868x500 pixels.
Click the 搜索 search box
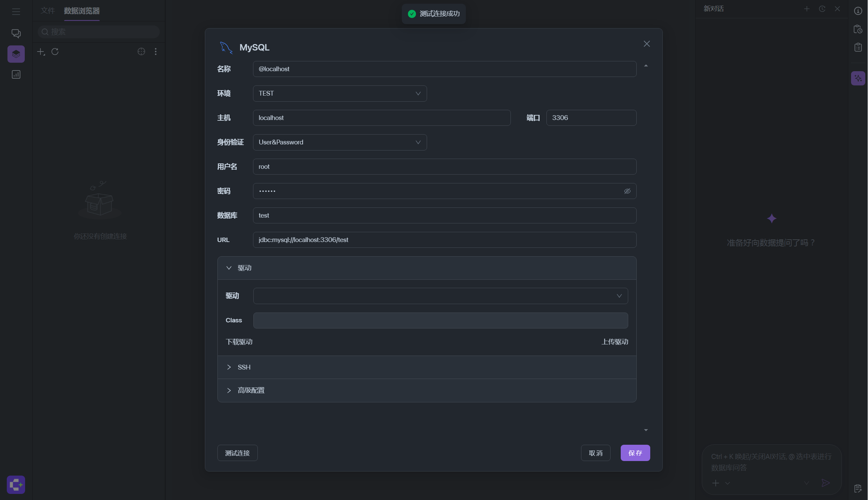click(x=99, y=32)
